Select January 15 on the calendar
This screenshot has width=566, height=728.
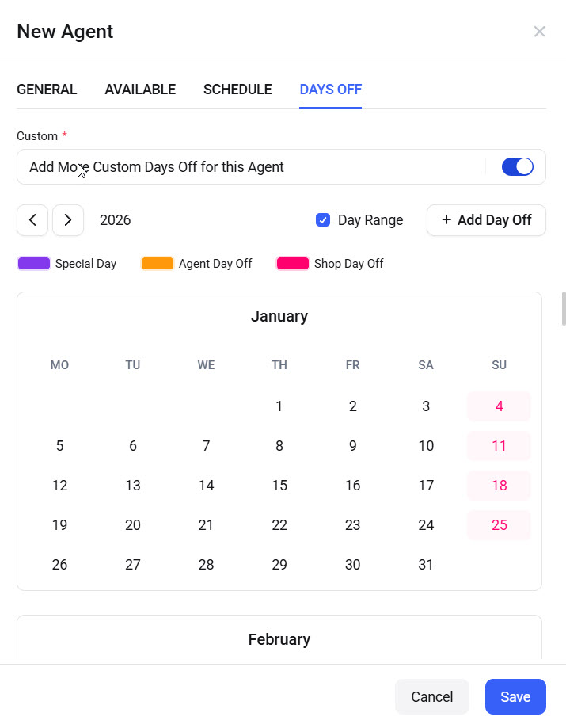click(x=279, y=486)
